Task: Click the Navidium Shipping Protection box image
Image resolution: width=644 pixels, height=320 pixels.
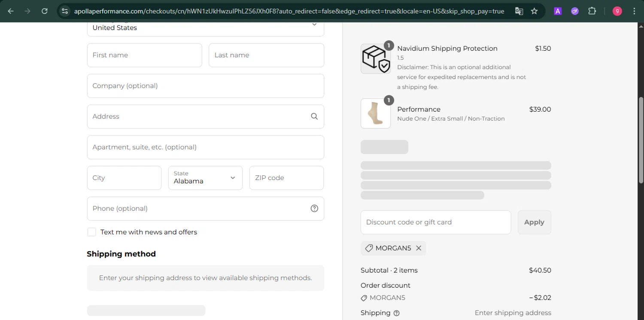Action: pyautogui.click(x=376, y=58)
